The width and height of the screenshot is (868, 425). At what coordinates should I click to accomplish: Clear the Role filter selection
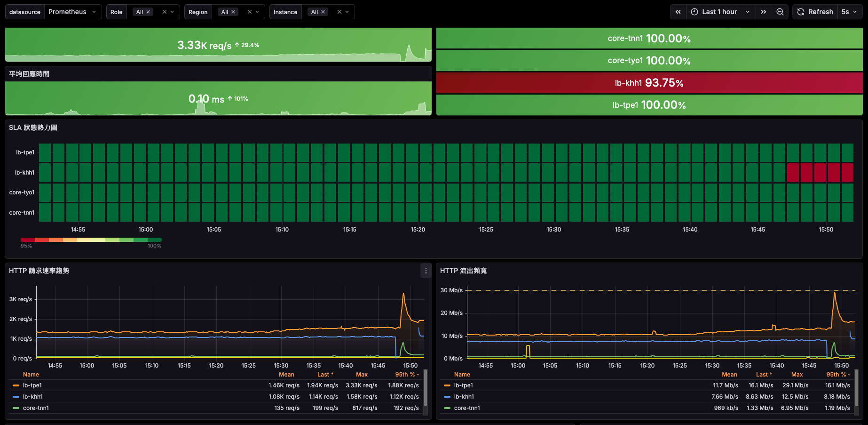point(165,12)
